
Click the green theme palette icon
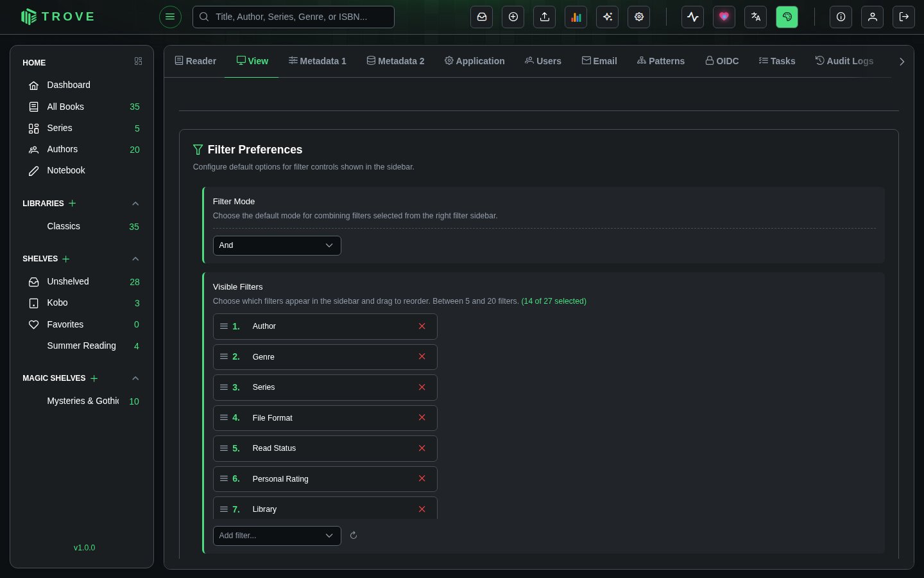(787, 17)
